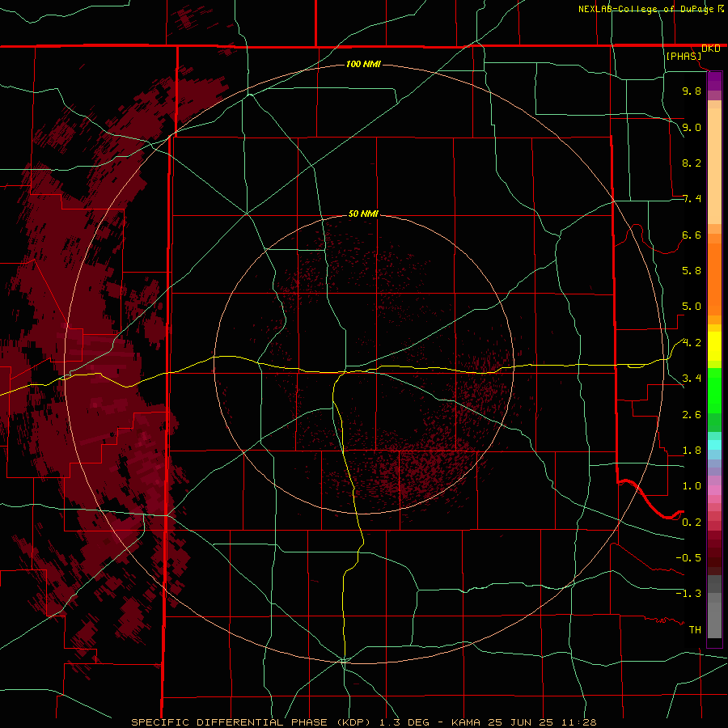Click the 100 NMI range ring label
This screenshot has width=728, height=728.
(363, 64)
